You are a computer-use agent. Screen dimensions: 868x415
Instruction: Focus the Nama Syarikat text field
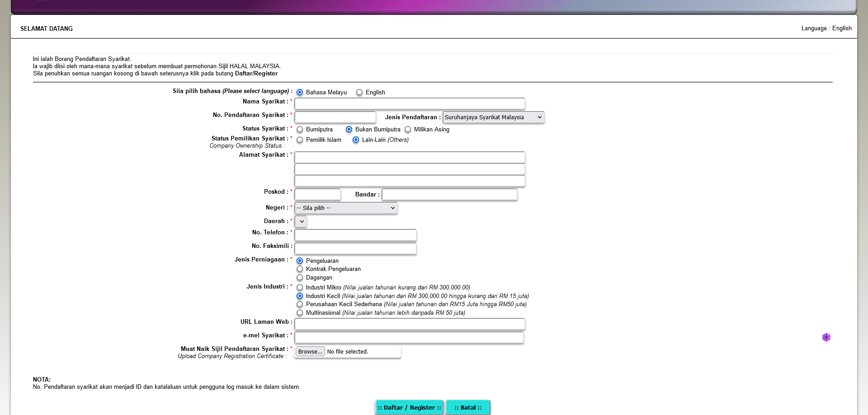[410, 104]
